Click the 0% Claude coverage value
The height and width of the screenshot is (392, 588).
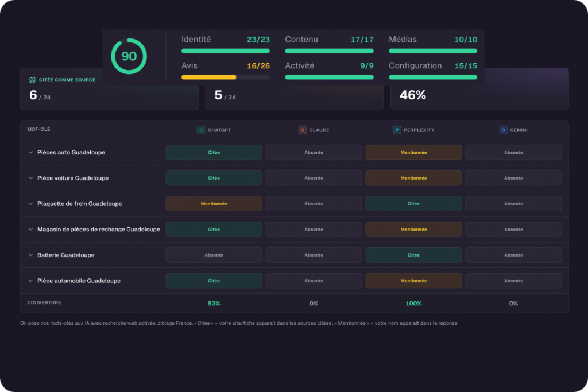314,304
